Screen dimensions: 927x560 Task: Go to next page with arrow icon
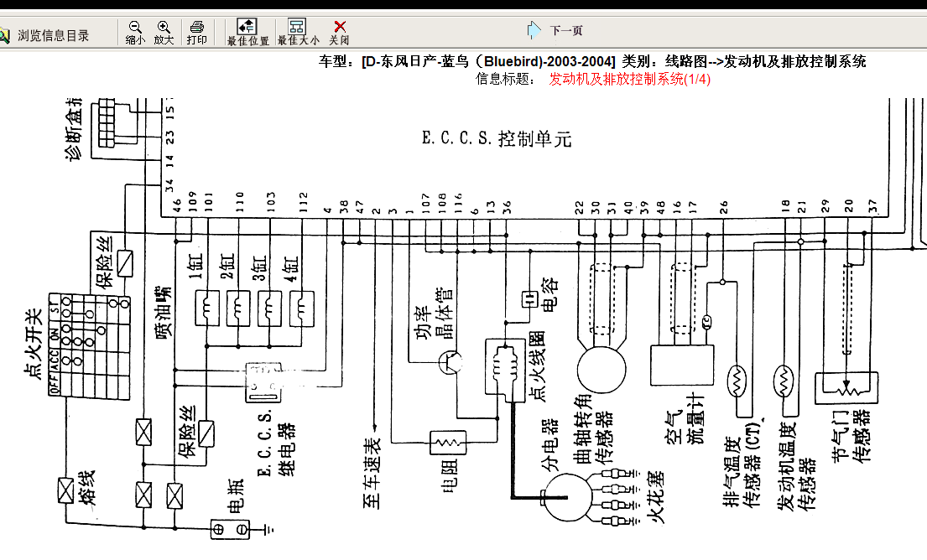coord(534,29)
